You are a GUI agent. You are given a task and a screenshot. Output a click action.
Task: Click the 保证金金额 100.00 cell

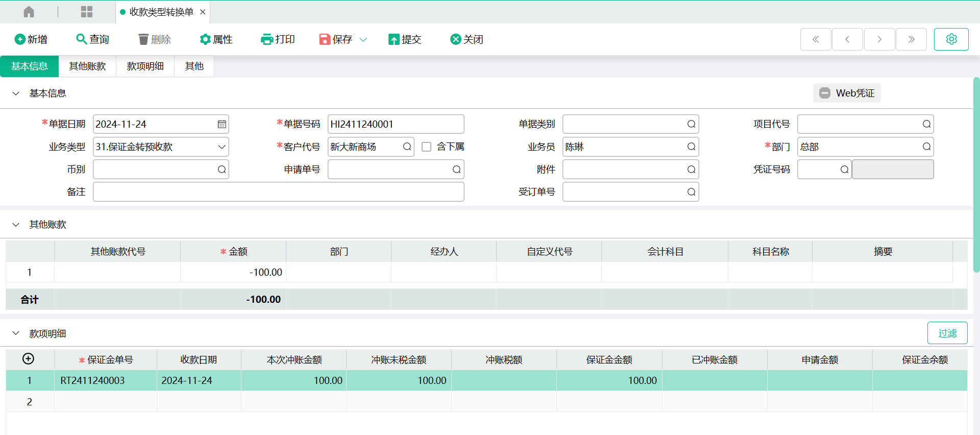609,380
